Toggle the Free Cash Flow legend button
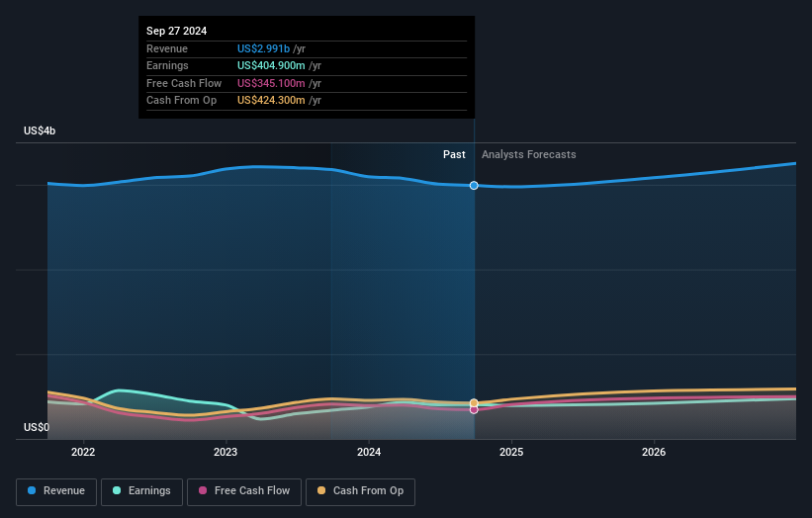This screenshot has width=812, height=518. coord(244,491)
